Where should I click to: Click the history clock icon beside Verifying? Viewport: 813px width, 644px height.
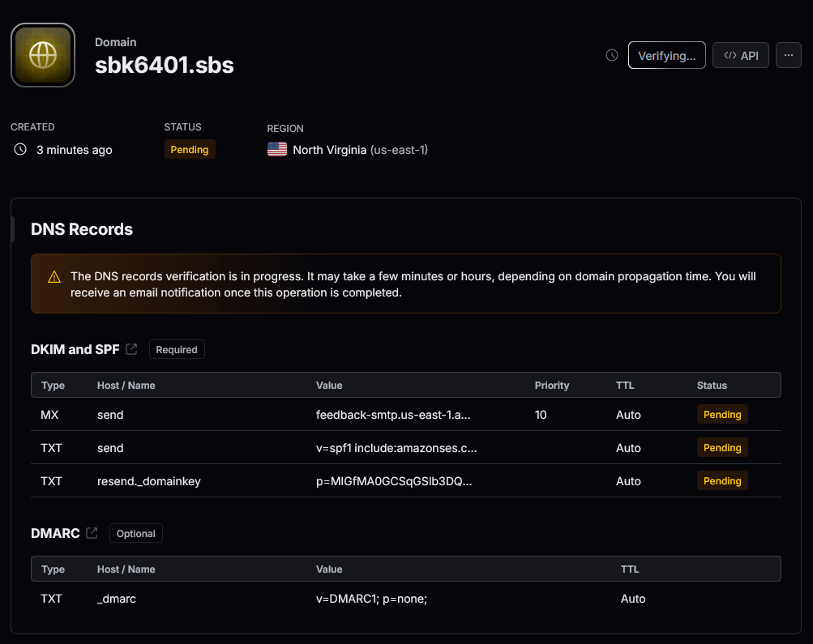[x=612, y=55]
